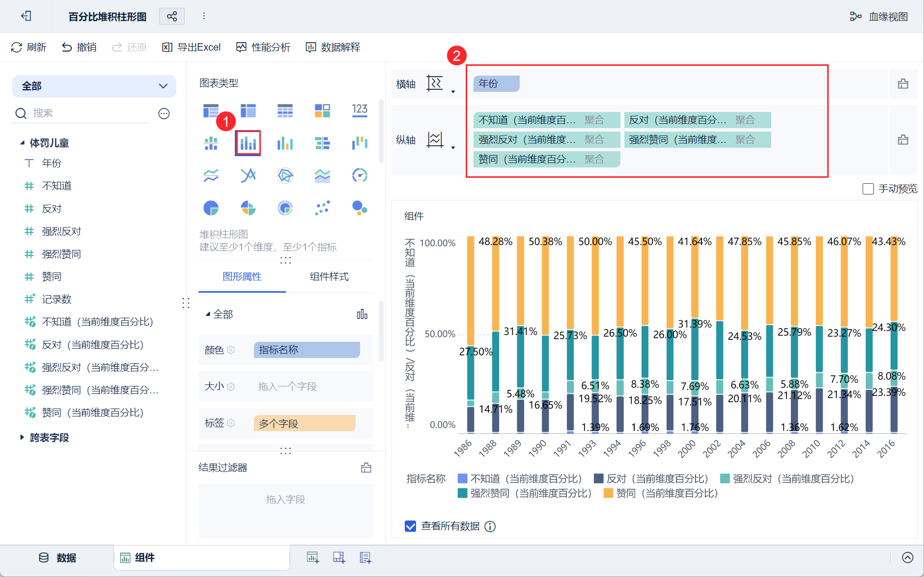Open 聚合 dropdown on 强烈赞同 axis pill
The image size is (924, 577).
[745, 139]
